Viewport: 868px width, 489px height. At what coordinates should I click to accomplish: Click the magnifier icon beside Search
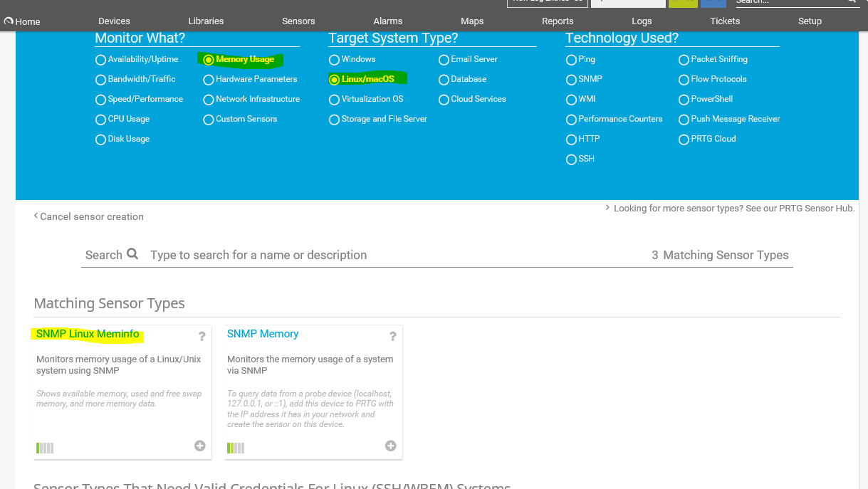pos(132,254)
